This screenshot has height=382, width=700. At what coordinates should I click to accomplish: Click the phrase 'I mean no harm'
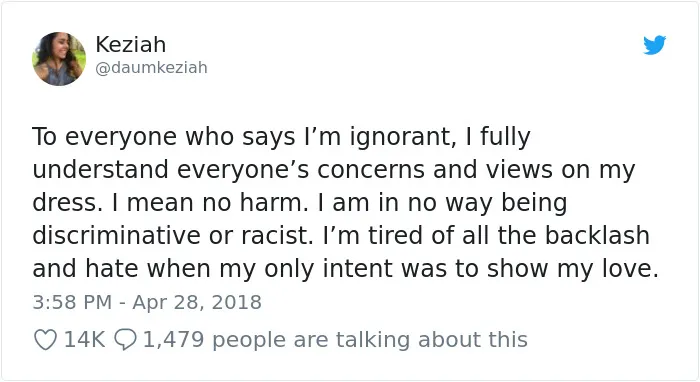[210, 203]
